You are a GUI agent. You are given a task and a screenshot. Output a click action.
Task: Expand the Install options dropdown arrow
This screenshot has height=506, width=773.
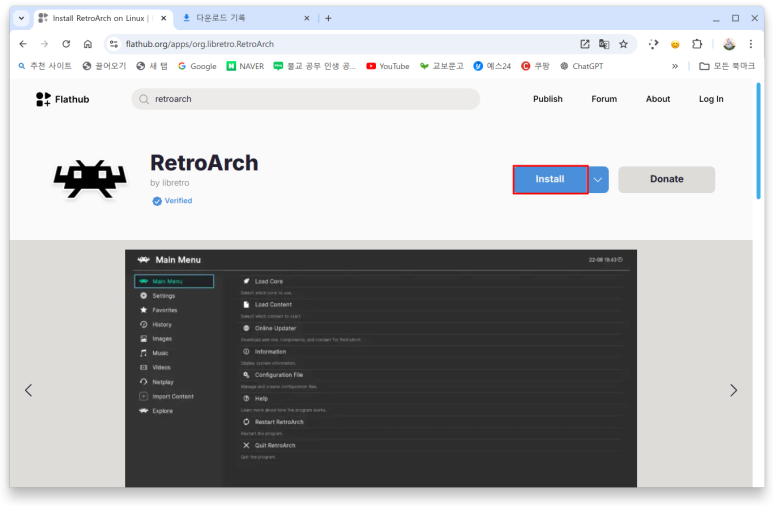tap(598, 180)
